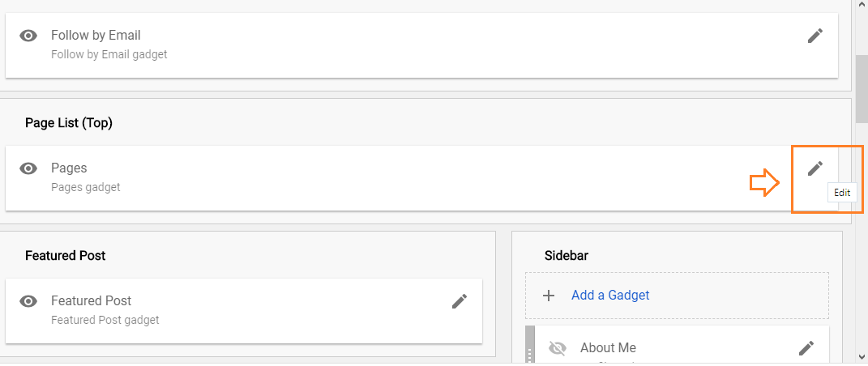
Task: Click the Sidebar section heading
Action: (567, 255)
